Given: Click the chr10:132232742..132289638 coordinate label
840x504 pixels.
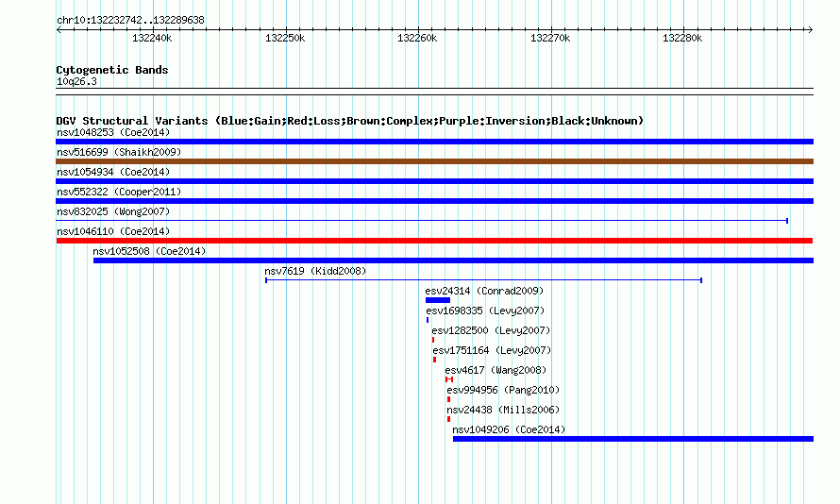Looking at the screenshot, I should click(130, 21).
